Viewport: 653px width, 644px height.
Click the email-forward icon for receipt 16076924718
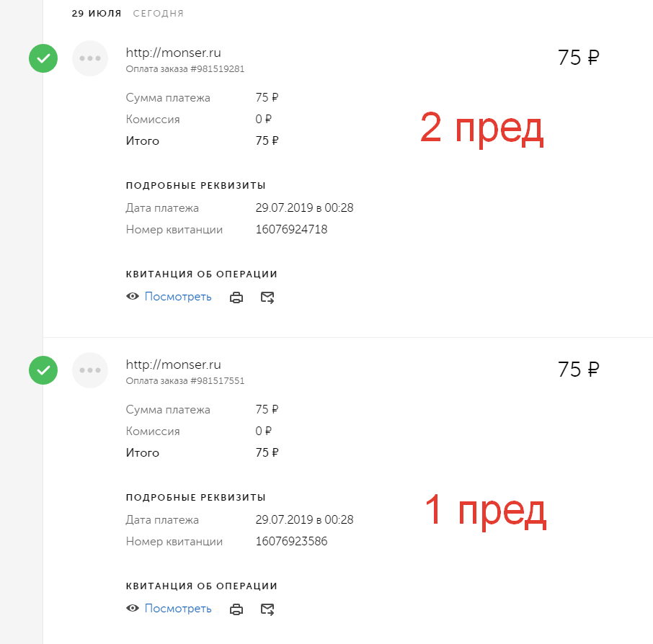tap(267, 298)
